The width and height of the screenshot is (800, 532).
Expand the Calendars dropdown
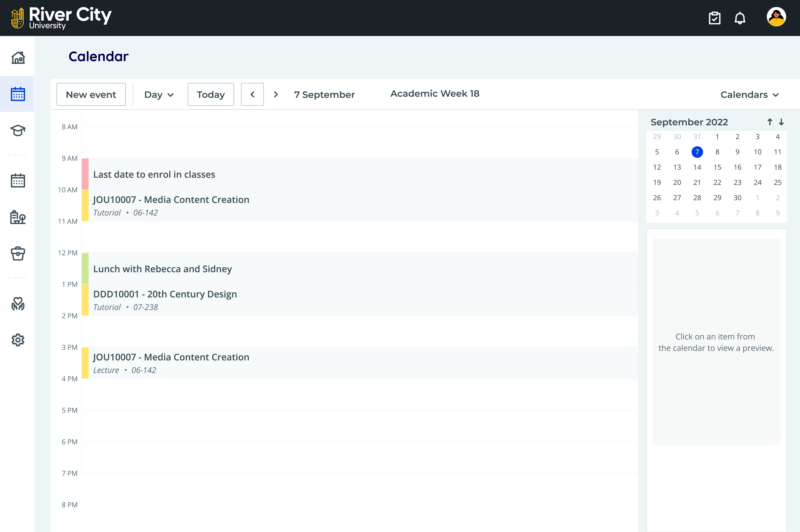tap(749, 95)
